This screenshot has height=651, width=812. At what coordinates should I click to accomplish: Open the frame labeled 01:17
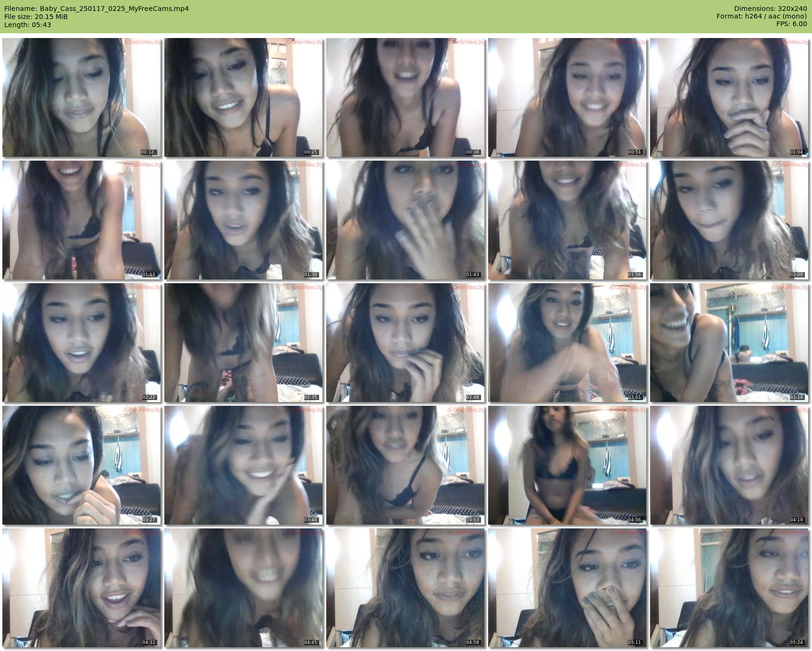82,220
